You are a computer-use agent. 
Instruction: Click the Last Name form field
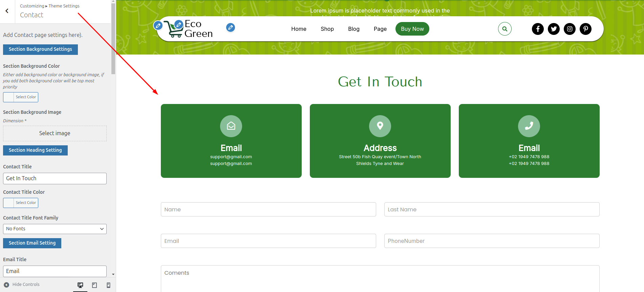click(x=492, y=209)
